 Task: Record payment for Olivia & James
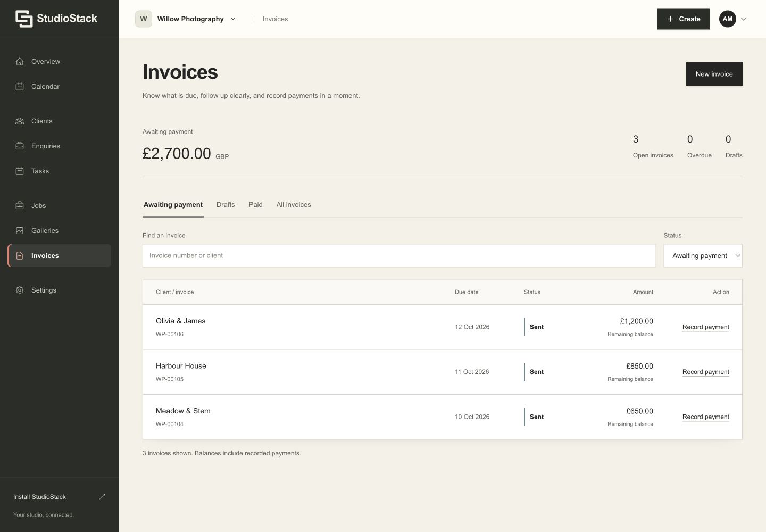pyautogui.click(x=705, y=327)
